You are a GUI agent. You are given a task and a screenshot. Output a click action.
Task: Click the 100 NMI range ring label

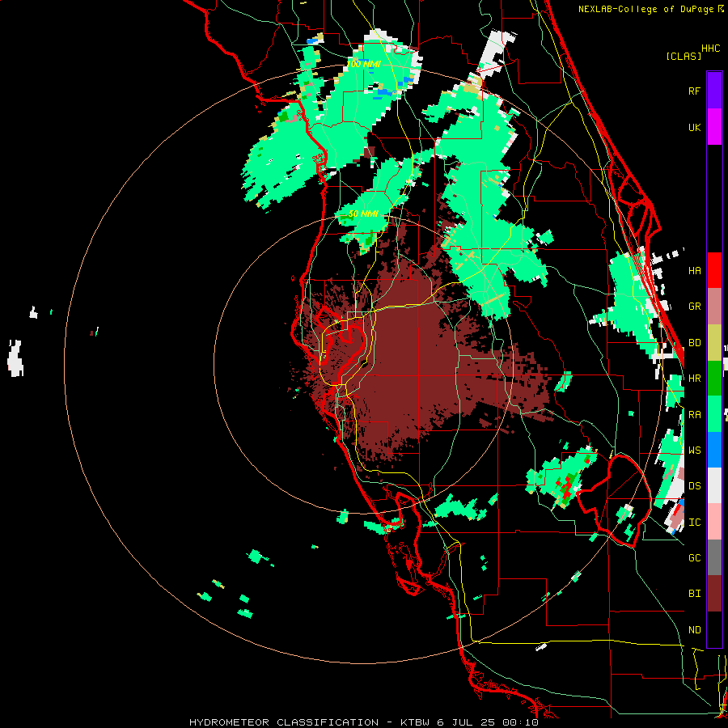pos(363,64)
